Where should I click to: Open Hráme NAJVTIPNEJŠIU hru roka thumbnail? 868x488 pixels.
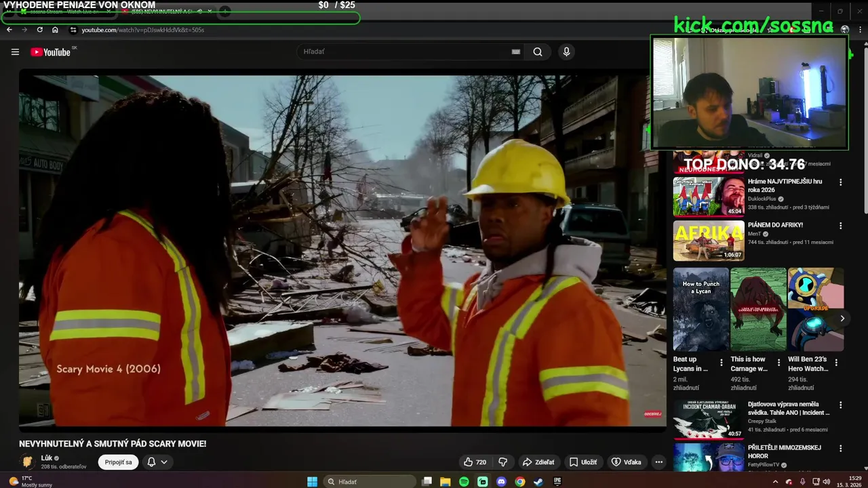click(709, 197)
